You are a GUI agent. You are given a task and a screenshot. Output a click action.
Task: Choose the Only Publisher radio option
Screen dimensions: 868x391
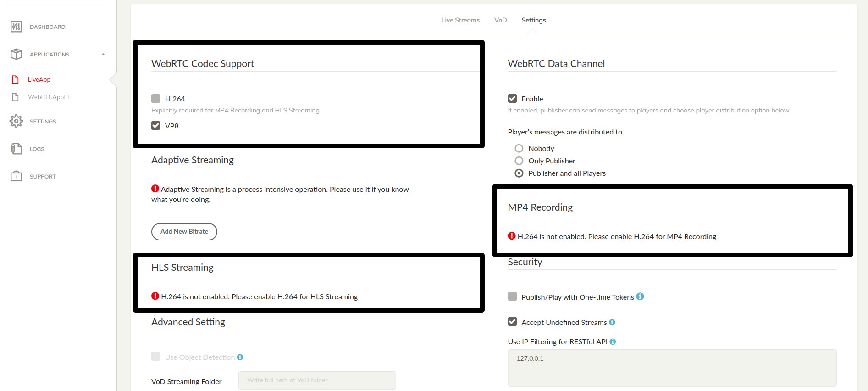pyautogui.click(x=519, y=161)
